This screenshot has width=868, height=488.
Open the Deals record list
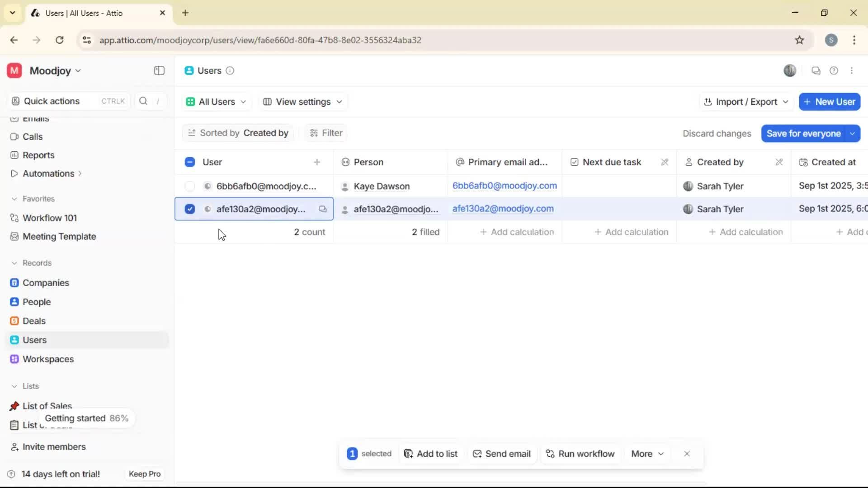(x=34, y=321)
